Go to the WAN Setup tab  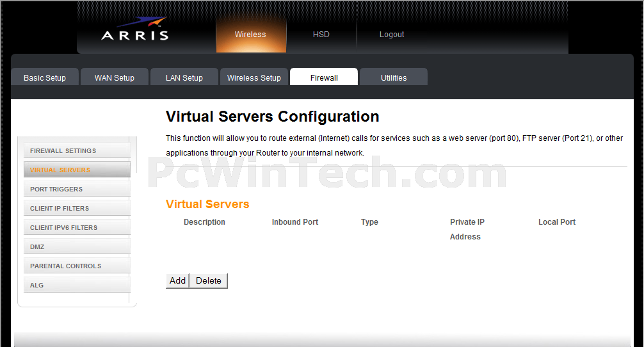click(x=115, y=77)
